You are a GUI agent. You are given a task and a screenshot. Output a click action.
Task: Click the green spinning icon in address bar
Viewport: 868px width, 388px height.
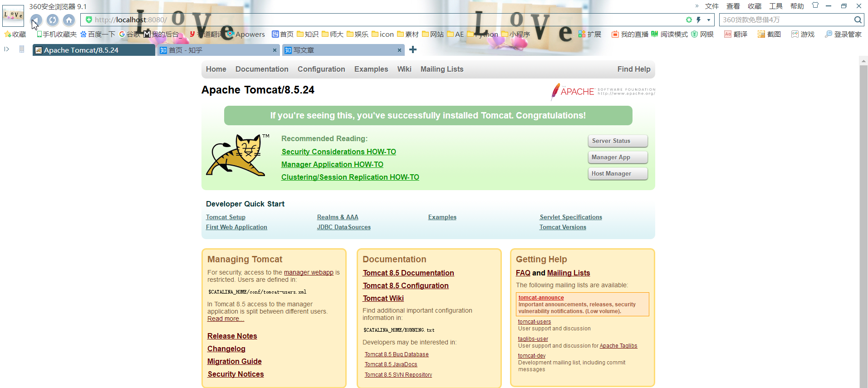(x=689, y=20)
